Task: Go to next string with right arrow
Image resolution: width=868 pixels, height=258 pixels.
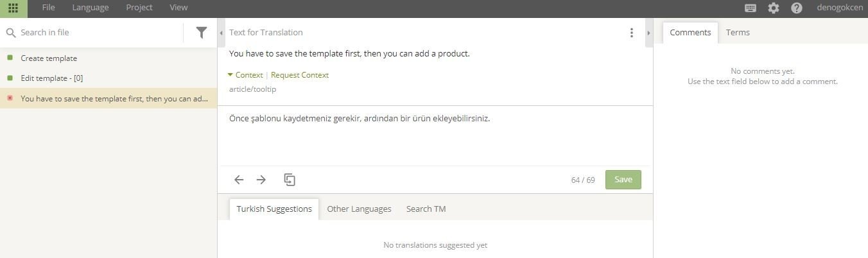Action: coord(261,180)
